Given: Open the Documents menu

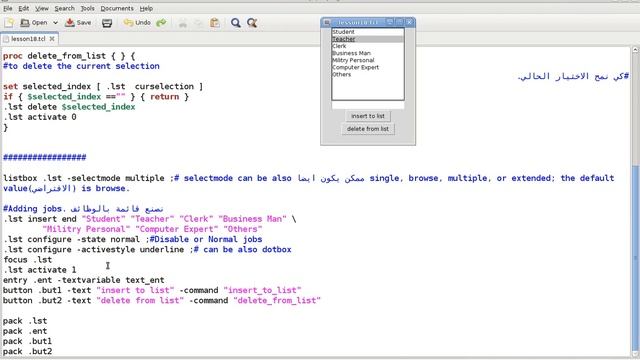Looking at the screenshot, I should (x=117, y=8).
